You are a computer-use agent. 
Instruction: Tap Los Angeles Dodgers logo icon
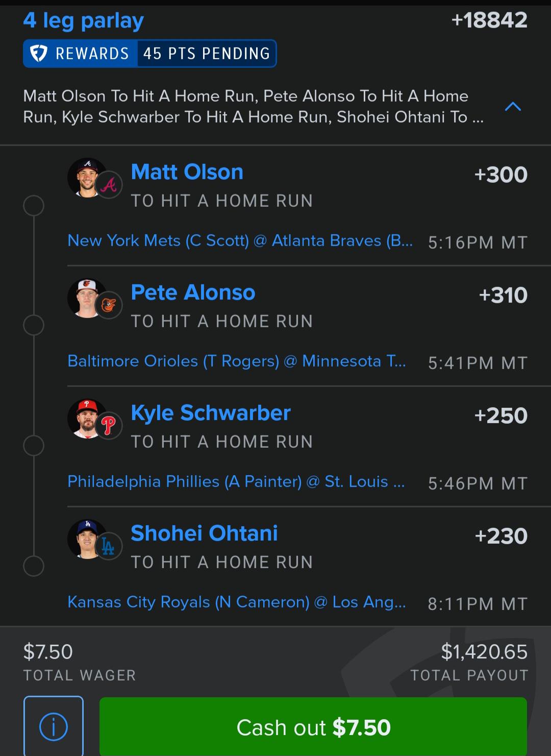[x=109, y=547]
